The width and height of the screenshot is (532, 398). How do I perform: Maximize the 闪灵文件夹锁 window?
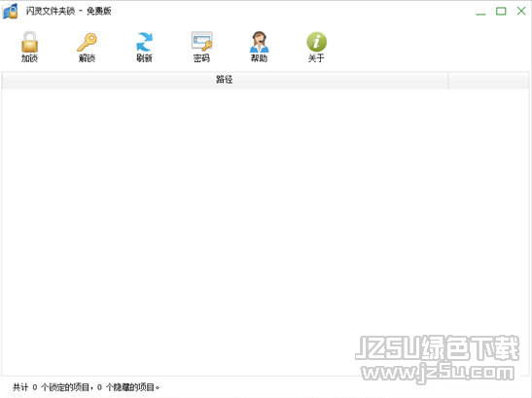501,12
